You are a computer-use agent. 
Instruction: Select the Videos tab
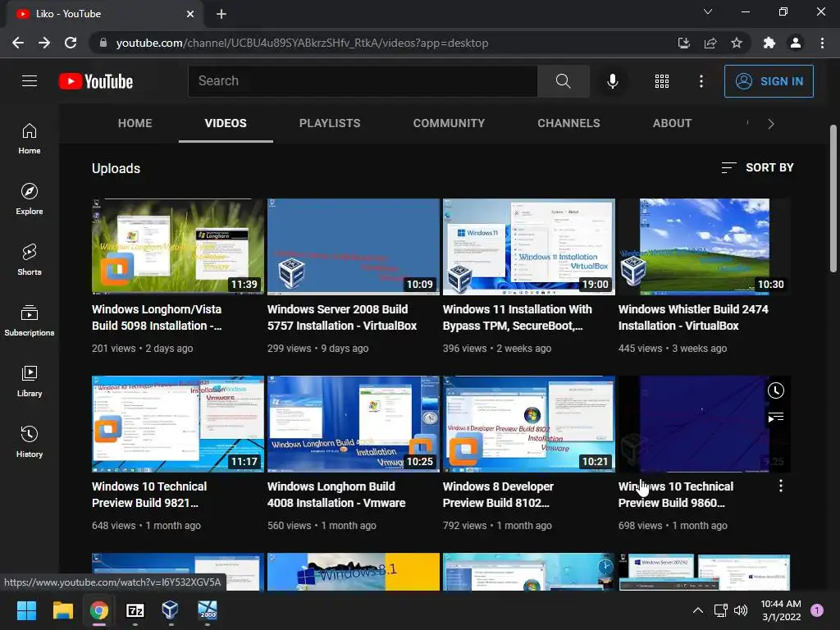click(x=226, y=123)
